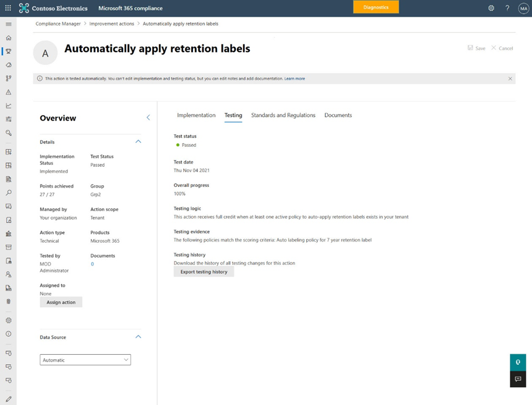Go to Home in left navigation

(9, 38)
